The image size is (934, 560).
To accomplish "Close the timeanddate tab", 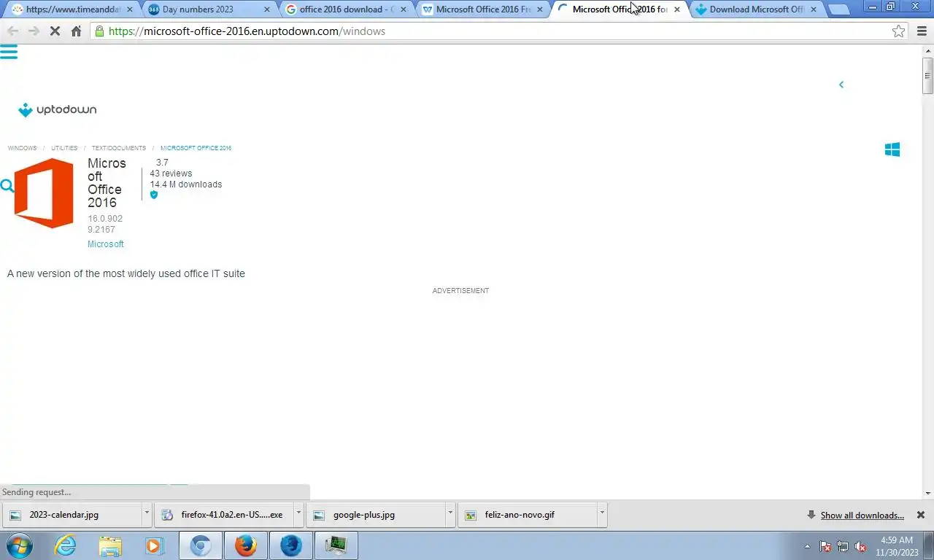I will (x=130, y=9).
